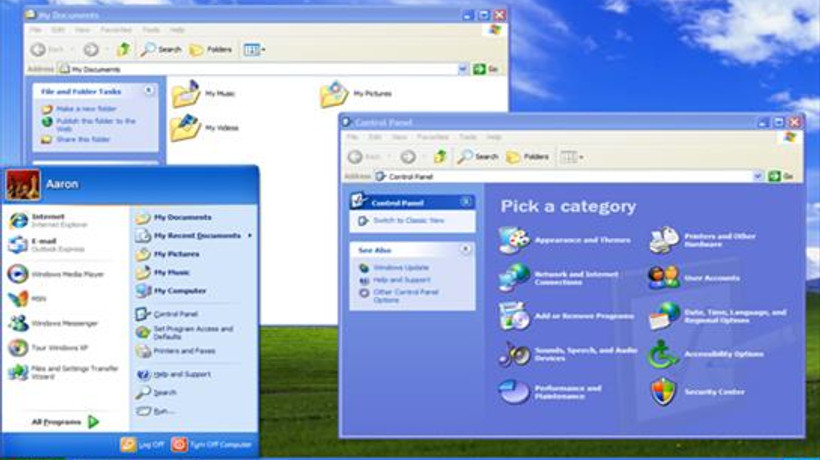Image resolution: width=820 pixels, height=460 pixels.
Task: Open My Videos folder in My Documents
Action: tap(204, 128)
